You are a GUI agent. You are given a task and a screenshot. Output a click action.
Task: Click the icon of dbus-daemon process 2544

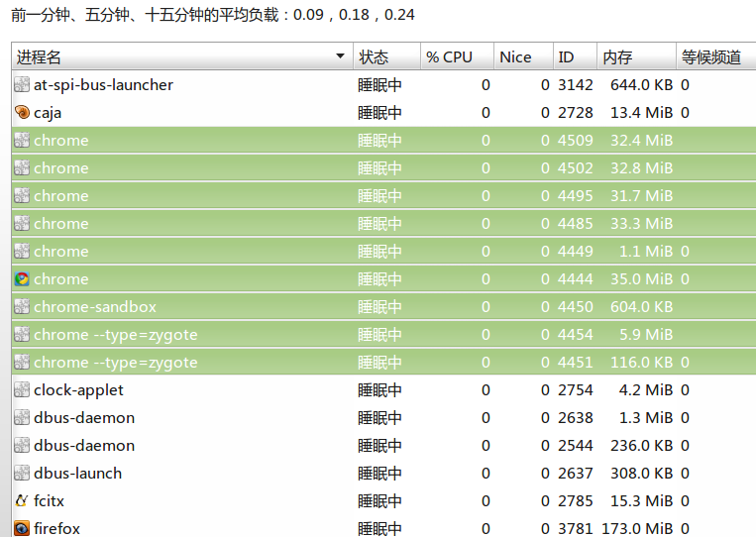(x=22, y=446)
